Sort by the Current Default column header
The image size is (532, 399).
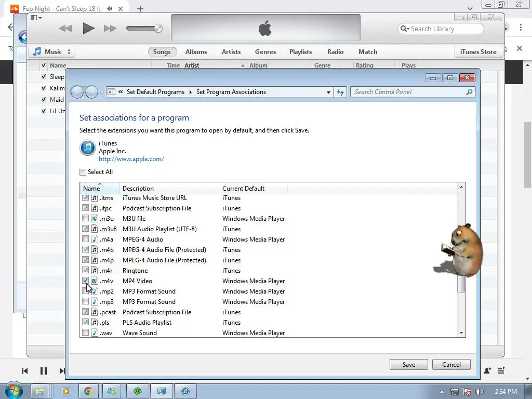(x=253, y=188)
